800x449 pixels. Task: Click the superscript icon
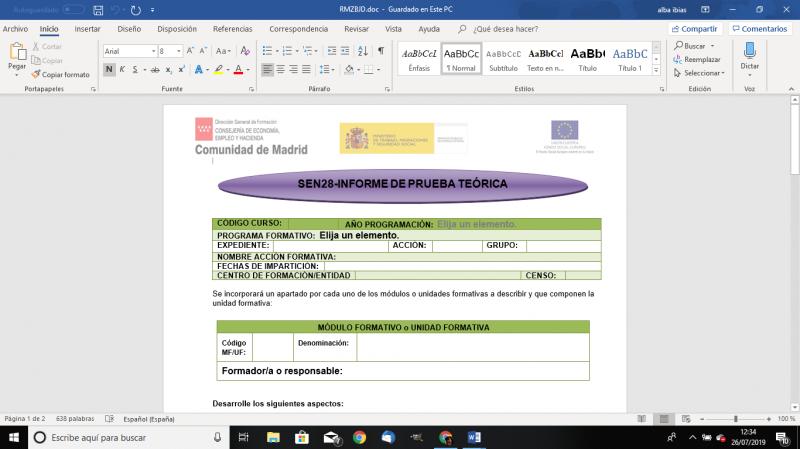(x=181, y=70)
